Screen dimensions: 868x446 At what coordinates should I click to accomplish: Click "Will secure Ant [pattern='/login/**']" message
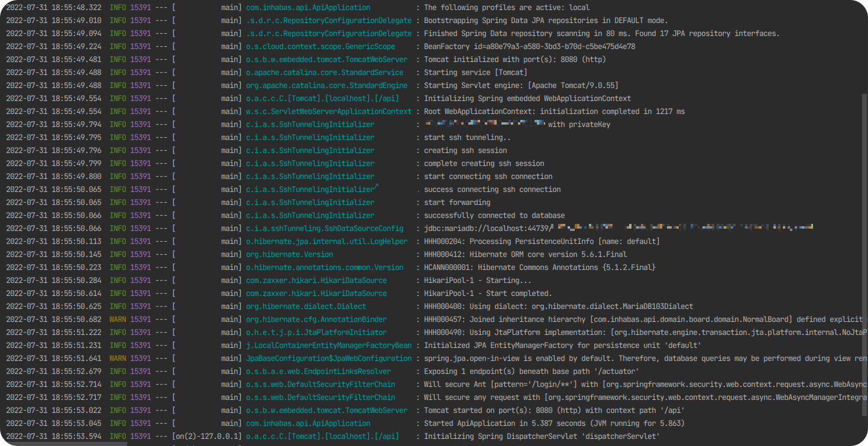coord(646,385)
